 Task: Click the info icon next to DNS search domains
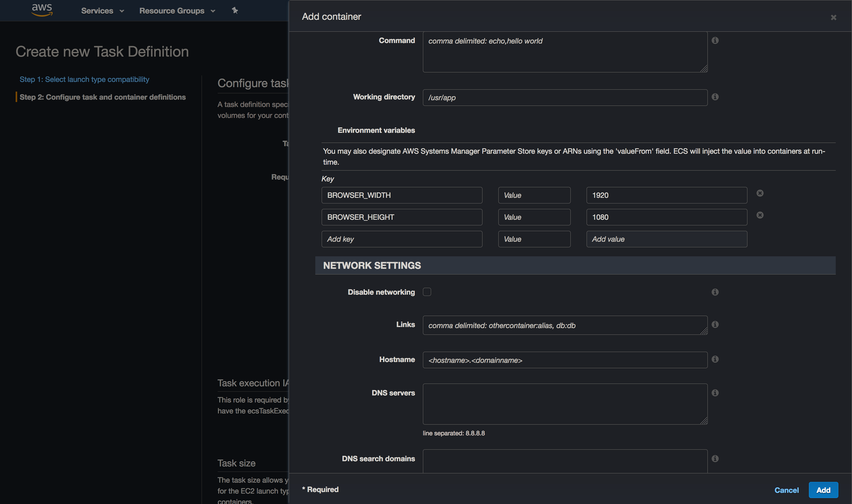click(714, 458)
